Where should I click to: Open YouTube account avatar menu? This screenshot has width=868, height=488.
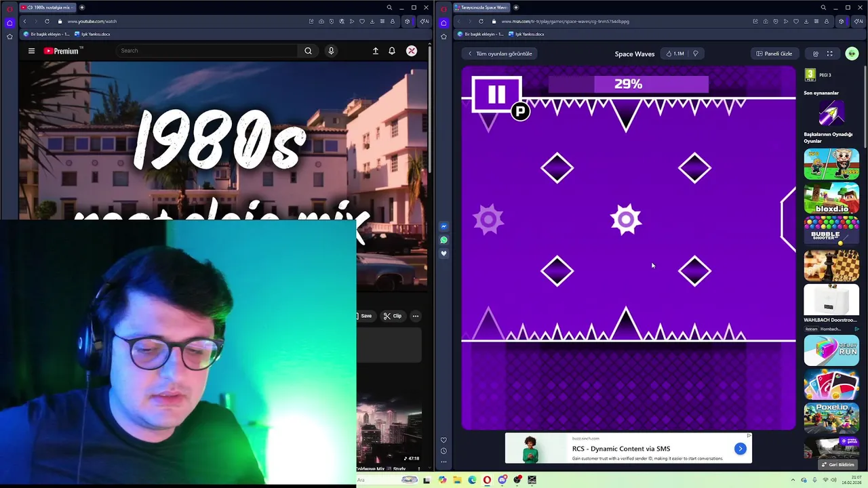(x=412, y=51)
